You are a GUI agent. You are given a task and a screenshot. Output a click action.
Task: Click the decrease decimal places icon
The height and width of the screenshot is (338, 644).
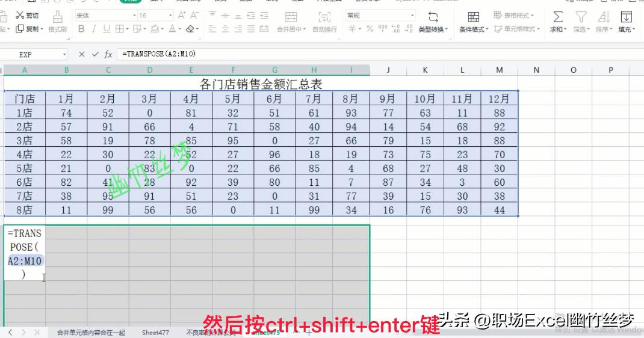point(409,29)
